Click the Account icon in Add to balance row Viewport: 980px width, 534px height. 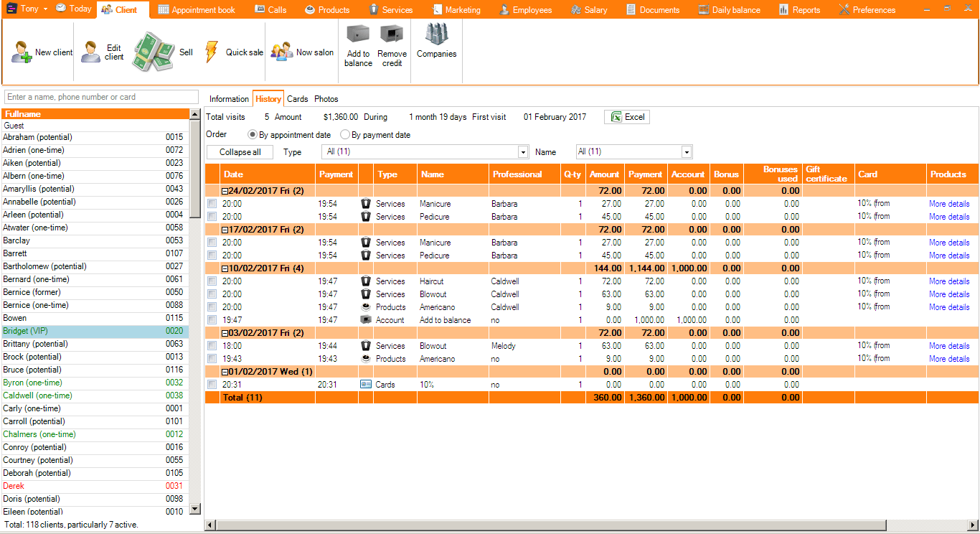366,320
